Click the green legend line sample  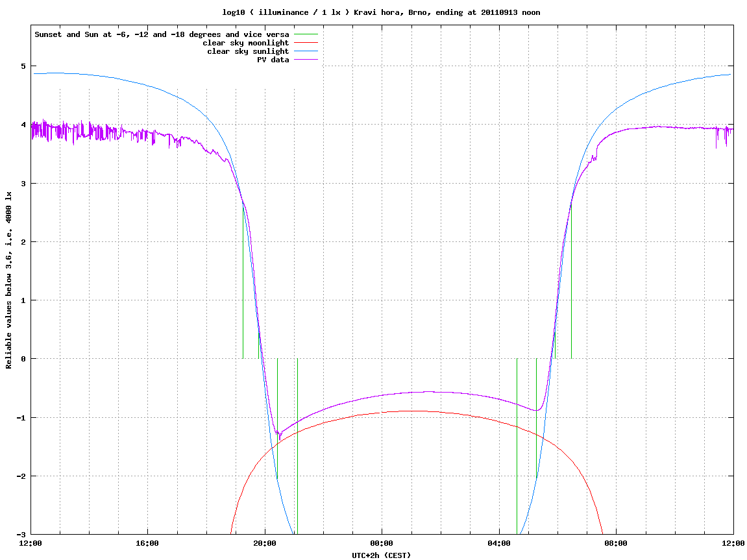point(306,34)
